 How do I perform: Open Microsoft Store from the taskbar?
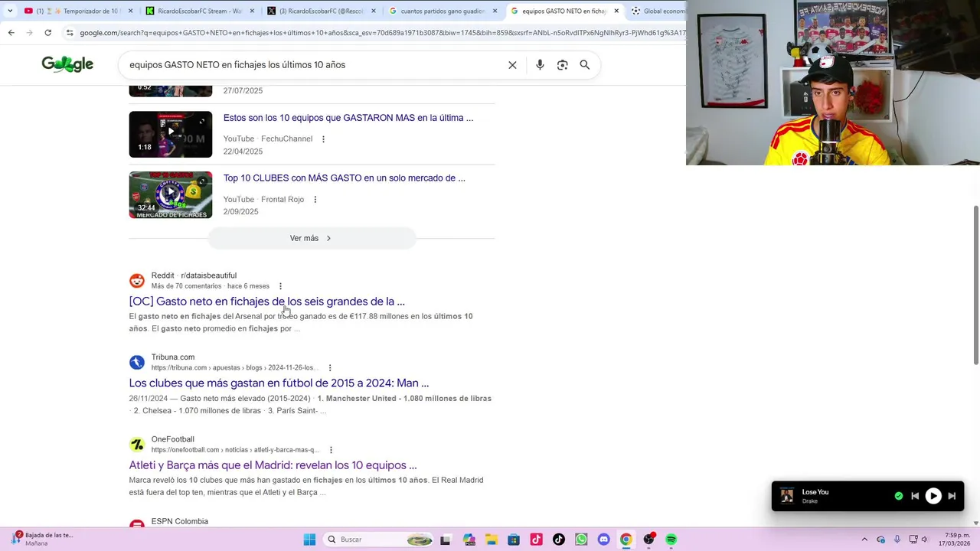pos(514,540)
